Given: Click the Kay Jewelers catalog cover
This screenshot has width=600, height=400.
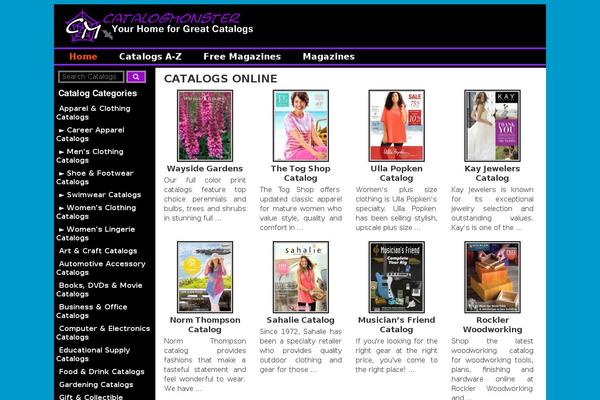Looking at the screenshot, I should [492, 126].
